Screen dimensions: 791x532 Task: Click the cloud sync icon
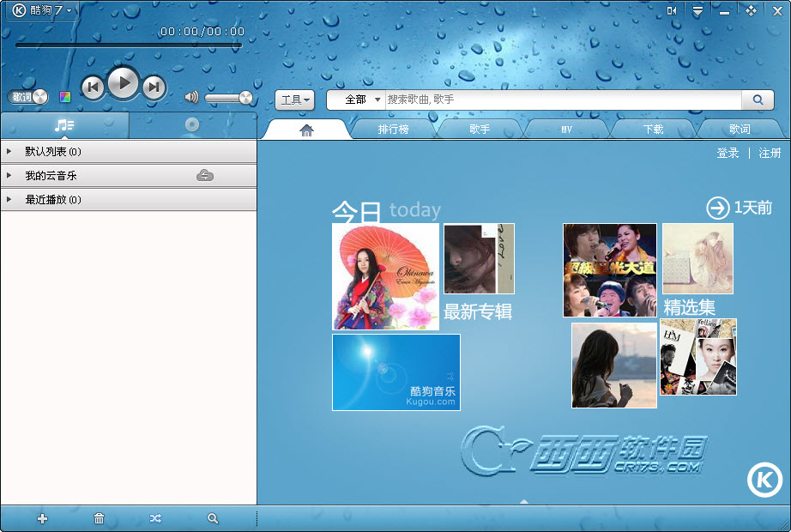(x=205, y=175)
